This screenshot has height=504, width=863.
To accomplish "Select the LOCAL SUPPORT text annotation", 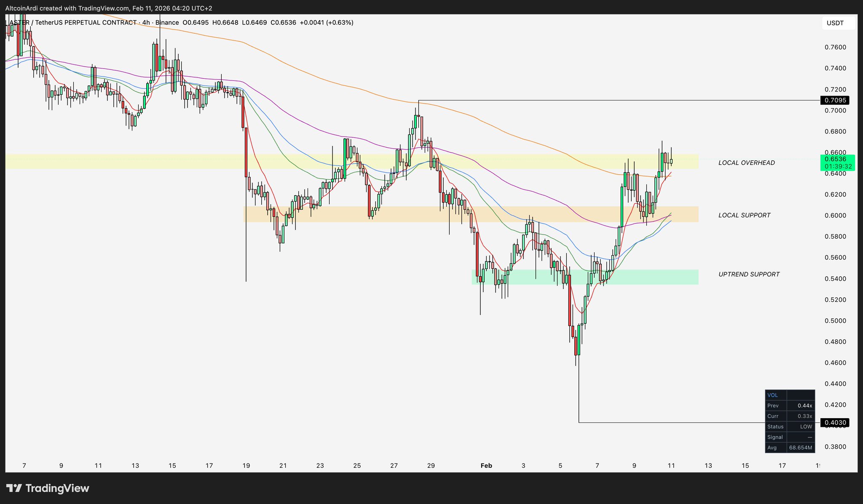I will (744, 215).
